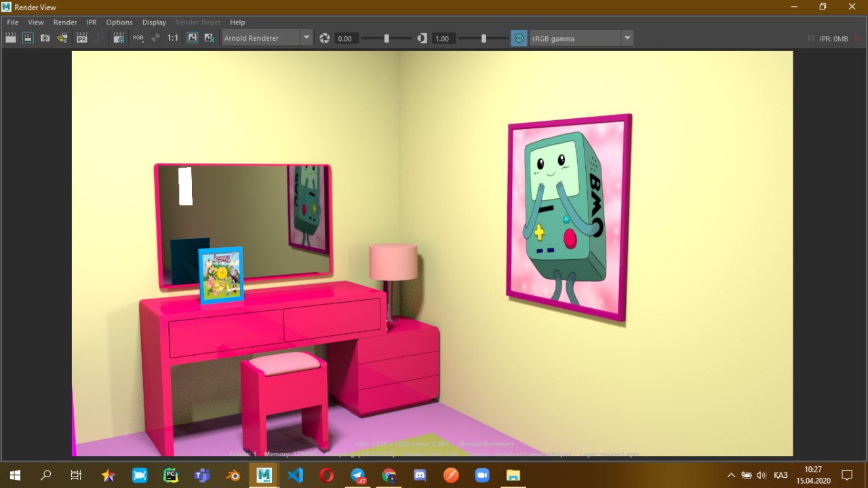This screenshot has width=868, height=488.
Task: Click the exposure slider handle
Action: [x=387, y=38]
